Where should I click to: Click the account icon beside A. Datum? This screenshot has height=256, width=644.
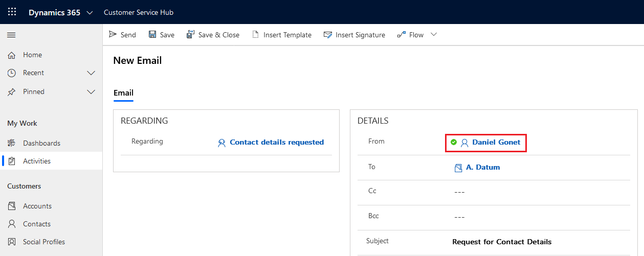(458, 168)
